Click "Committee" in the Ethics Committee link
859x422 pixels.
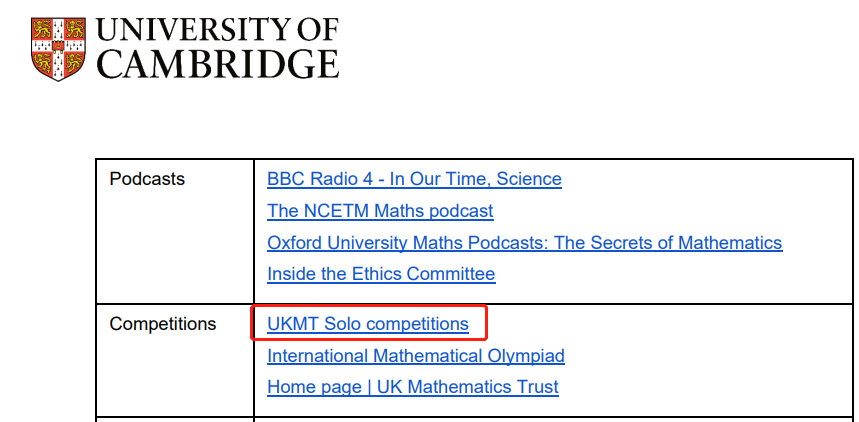coord(451,273)
